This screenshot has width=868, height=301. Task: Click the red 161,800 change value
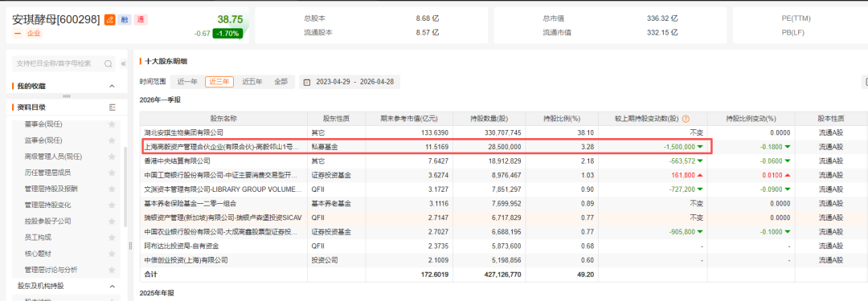682,176
